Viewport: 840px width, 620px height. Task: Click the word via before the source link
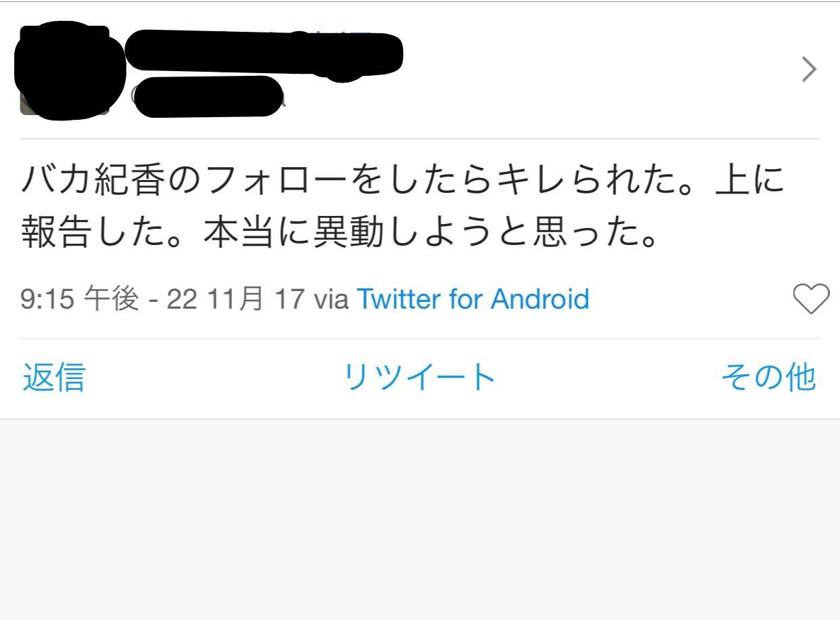[x=331, y=299]
